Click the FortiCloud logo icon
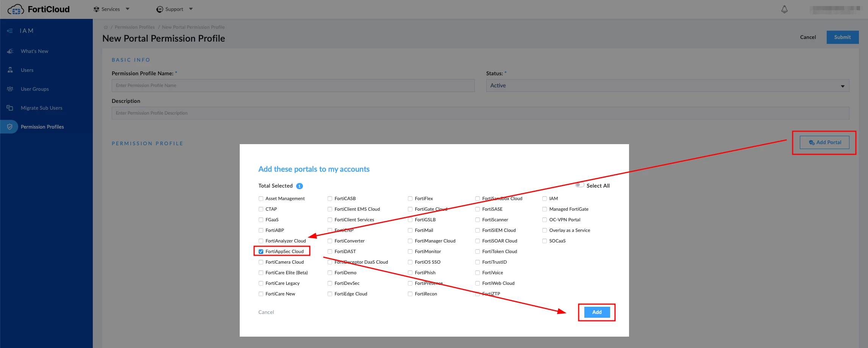This screenshot has width=868, height=348. [16, 9]
